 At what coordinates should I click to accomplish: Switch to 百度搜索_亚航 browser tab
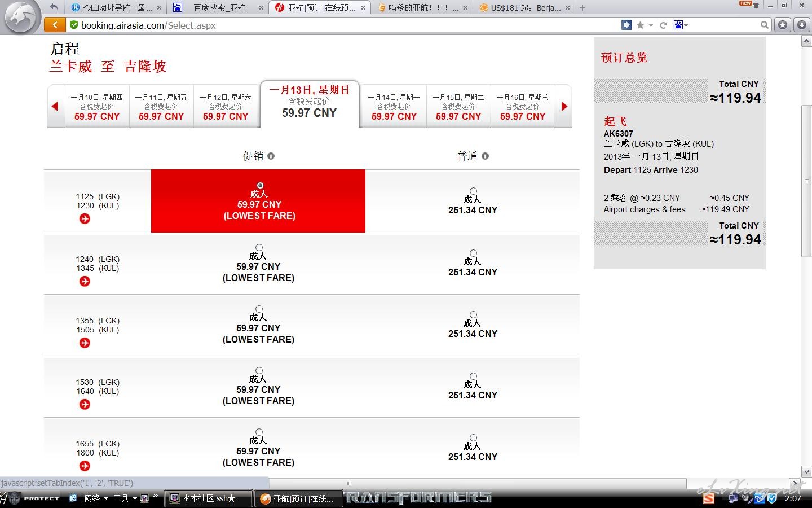pos(219,8)
